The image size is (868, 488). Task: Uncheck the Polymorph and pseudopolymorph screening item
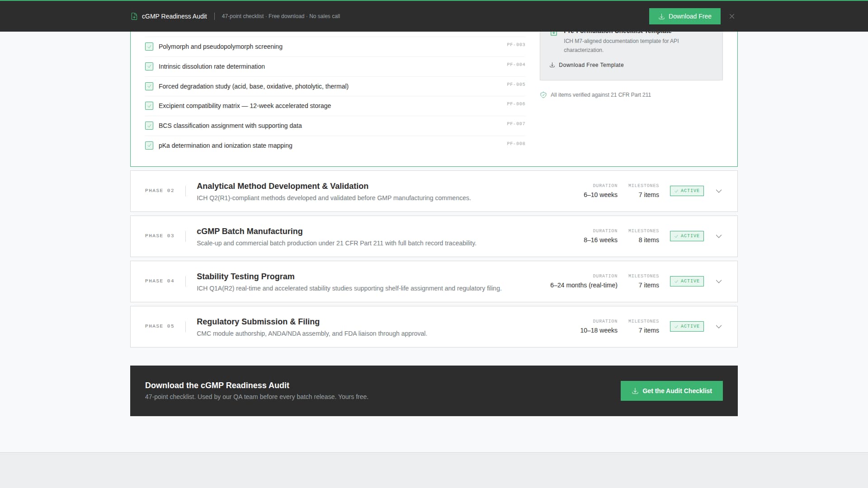(149, 47)
